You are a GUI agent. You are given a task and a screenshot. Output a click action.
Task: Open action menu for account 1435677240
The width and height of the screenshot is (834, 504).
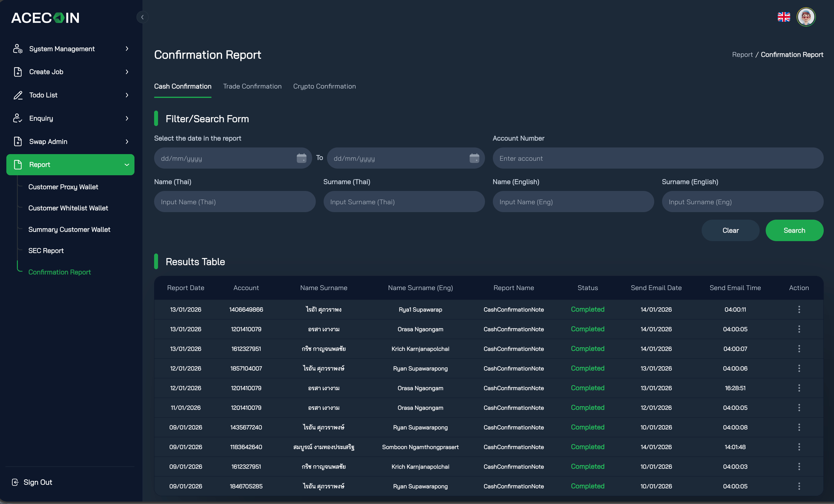point(799,427)
